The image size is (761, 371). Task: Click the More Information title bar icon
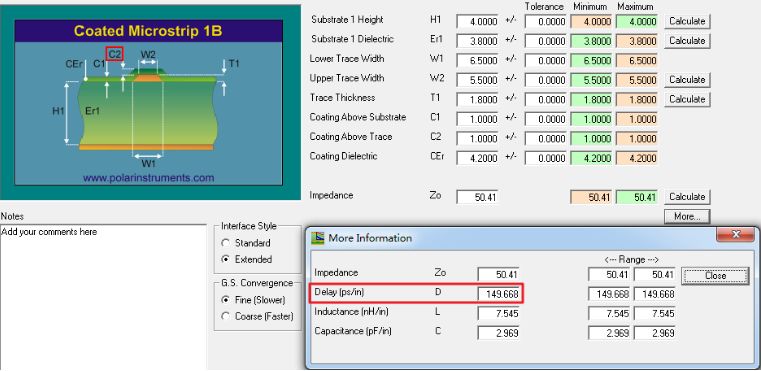click(317, 238)
